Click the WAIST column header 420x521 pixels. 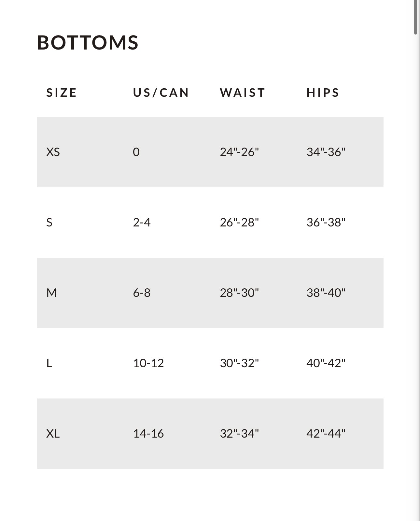click(243, 93)
